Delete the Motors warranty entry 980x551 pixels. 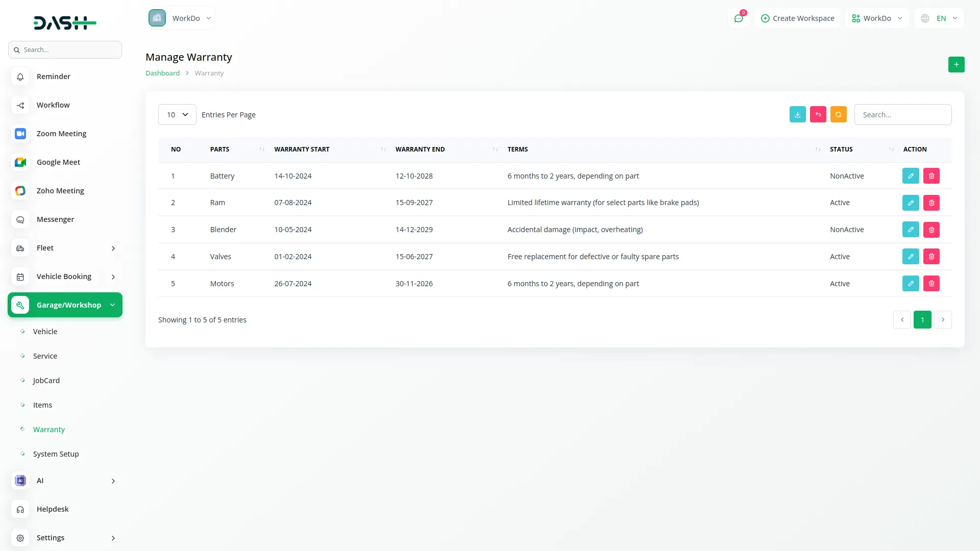pos(931,284)
